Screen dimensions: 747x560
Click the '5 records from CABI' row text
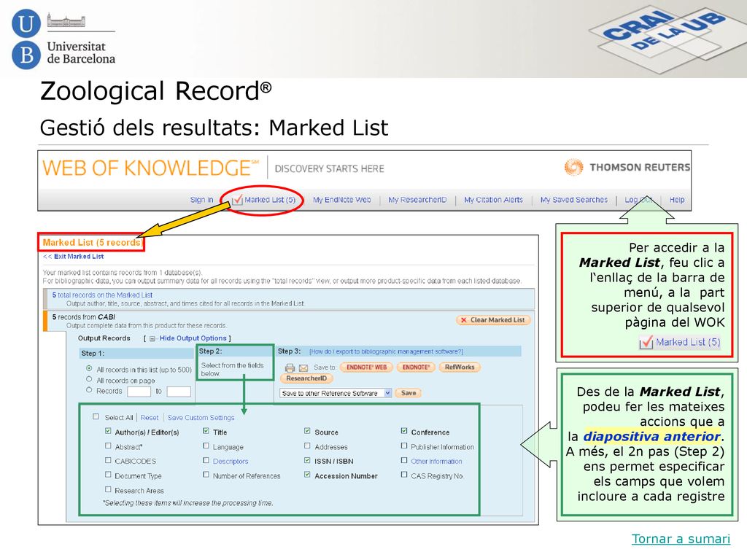coord(84,317)
